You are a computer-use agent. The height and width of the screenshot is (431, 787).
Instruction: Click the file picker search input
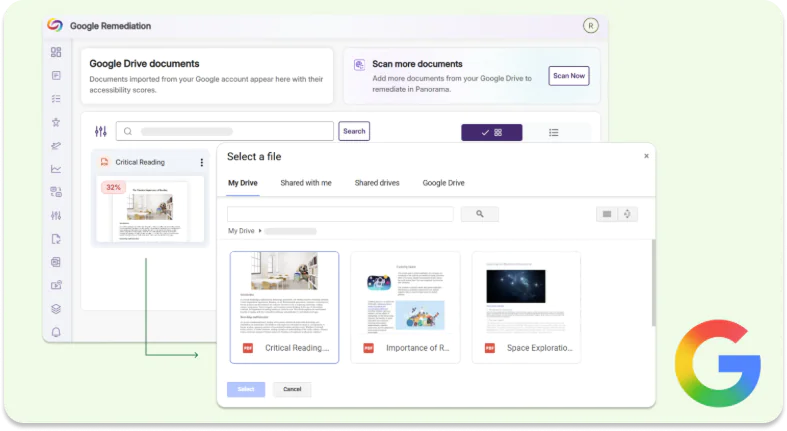point(340,214)
